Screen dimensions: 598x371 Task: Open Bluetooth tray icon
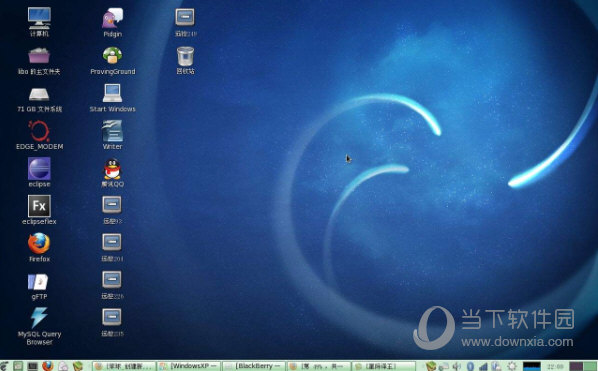(x=470, y=366)
